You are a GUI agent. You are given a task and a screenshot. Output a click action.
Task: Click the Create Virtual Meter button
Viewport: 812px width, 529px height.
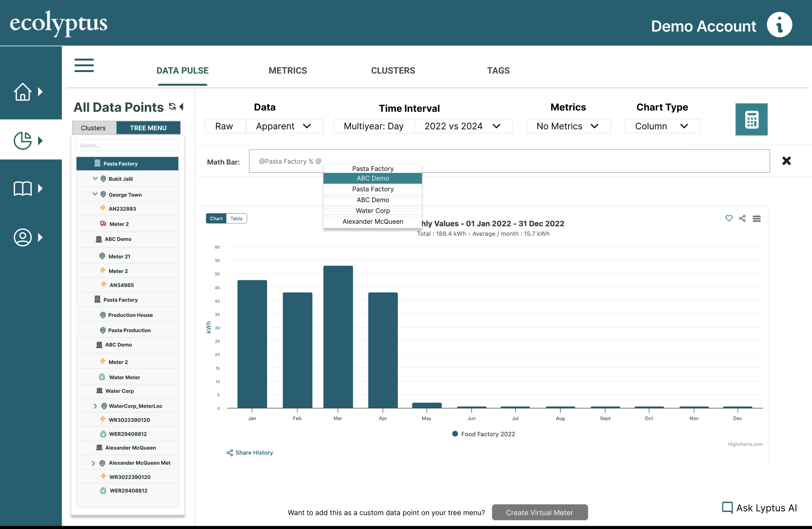539,512
